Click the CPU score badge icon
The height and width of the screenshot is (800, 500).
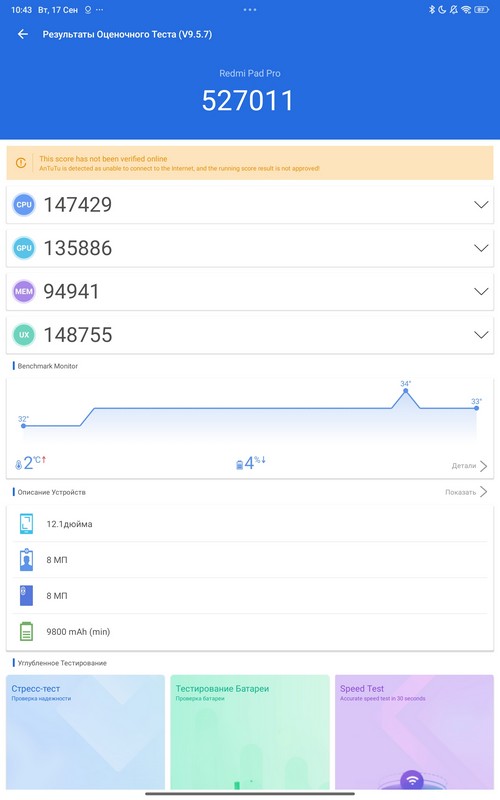(24, 205)
